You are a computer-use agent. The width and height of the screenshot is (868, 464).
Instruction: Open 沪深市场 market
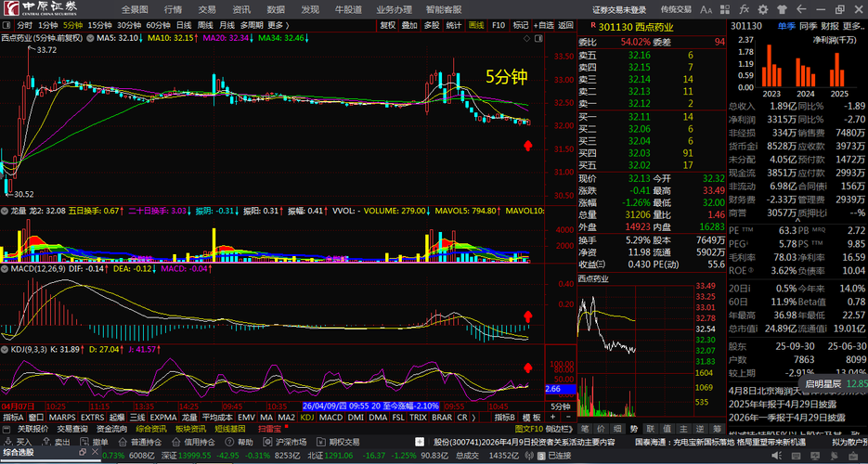(x=286, y=442)
